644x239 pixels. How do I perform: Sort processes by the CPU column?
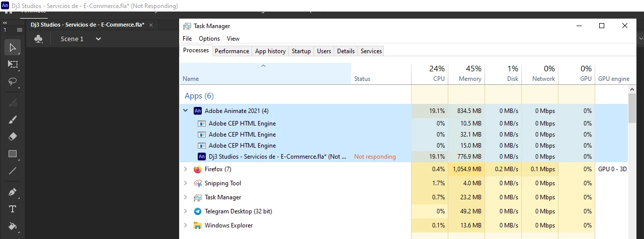(x=430, y=73)
